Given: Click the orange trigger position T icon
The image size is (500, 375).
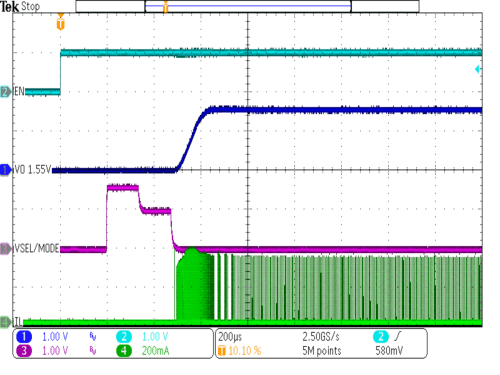Looking at the screenshot, I should click(x=222, y=351).
